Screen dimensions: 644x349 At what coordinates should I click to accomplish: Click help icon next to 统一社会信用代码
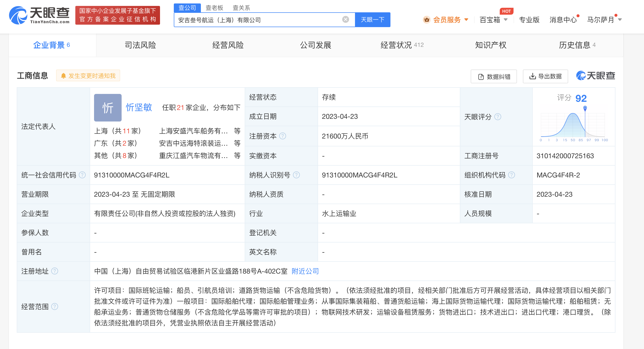(x=82, y=175)
